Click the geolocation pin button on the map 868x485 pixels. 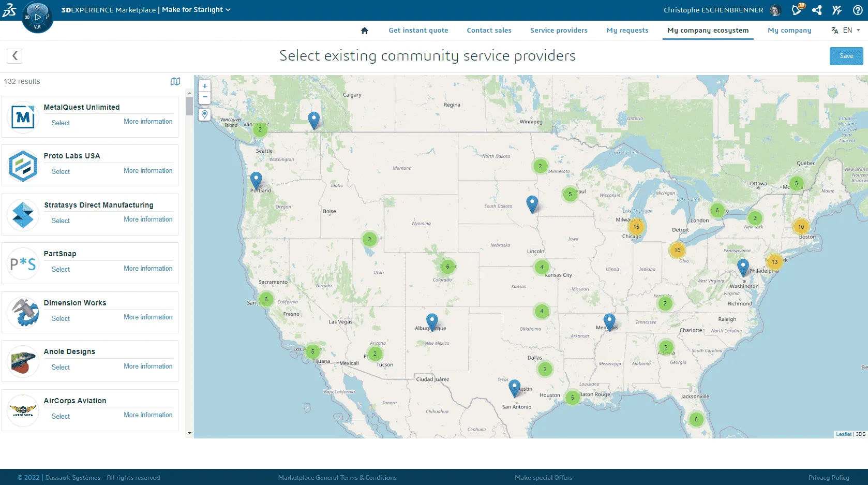pos(204,114)
